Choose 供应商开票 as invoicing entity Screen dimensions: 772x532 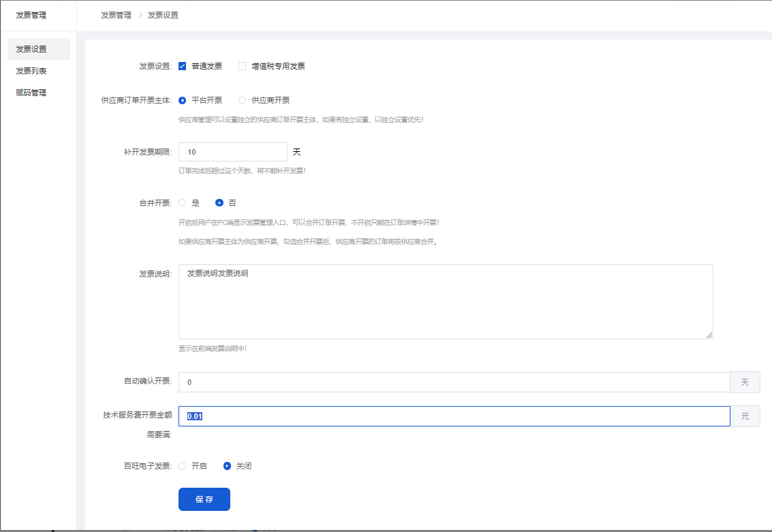coord(242,100)
